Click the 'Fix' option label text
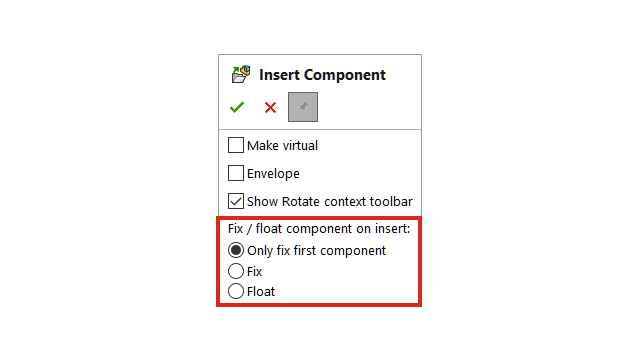Viewport: 640px width, 360px height. tap(254, 271)
